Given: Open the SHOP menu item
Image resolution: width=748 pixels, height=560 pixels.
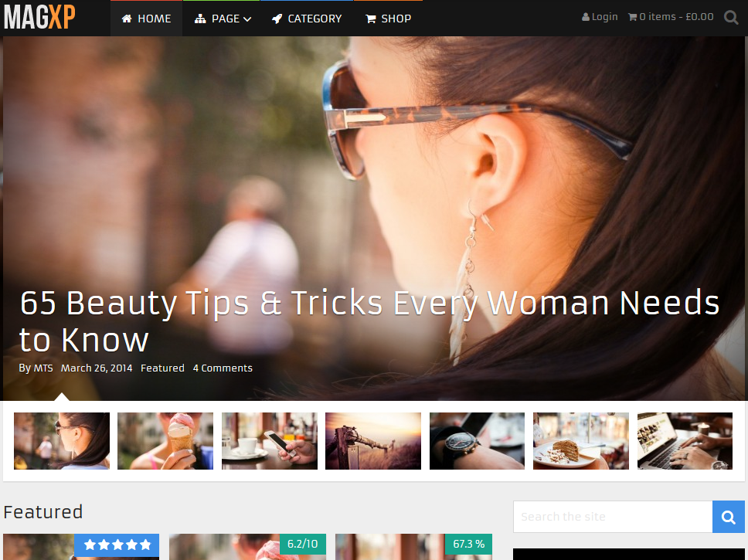Looking at the screenshot, I should (389, 19).
